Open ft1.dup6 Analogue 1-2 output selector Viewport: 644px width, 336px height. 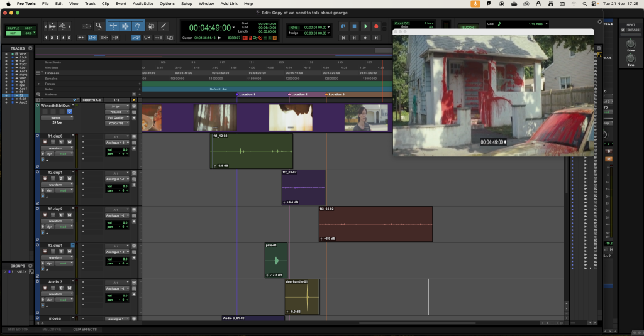click(x=117, y=143)
